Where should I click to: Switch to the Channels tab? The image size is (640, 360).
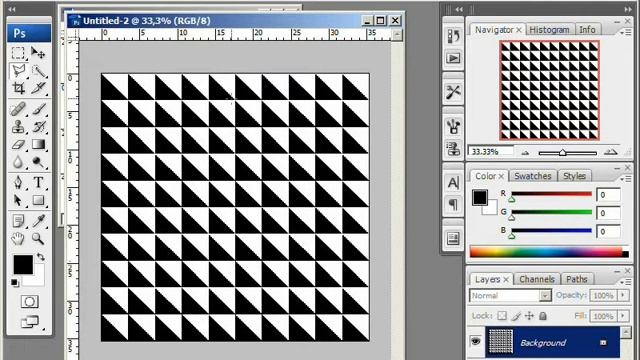537,279
